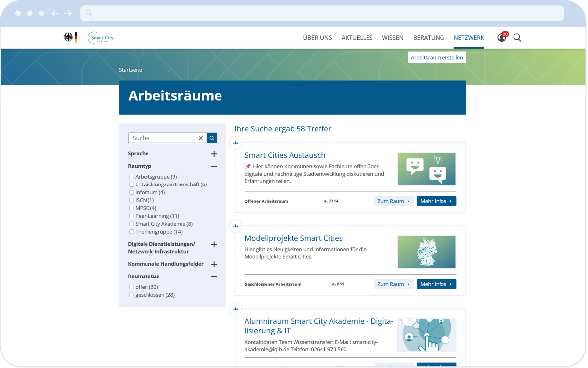Image resolution: width=588 pixels, height=368 pixels.
Task: Check the MPSC (4) checkbox
Action: point(132,208)
